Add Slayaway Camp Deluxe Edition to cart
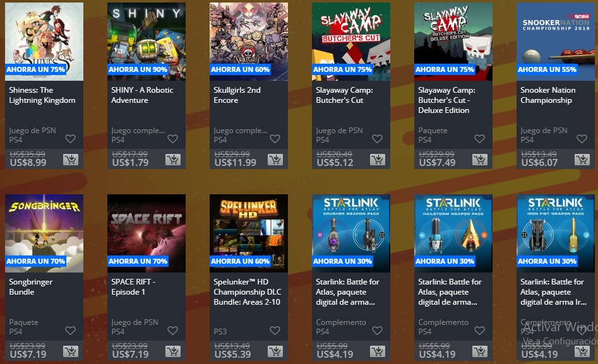 (x=480, y=160)
